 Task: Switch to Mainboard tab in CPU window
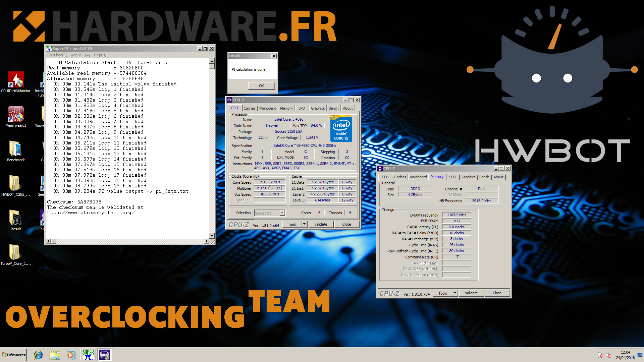[x=268, y=108]
